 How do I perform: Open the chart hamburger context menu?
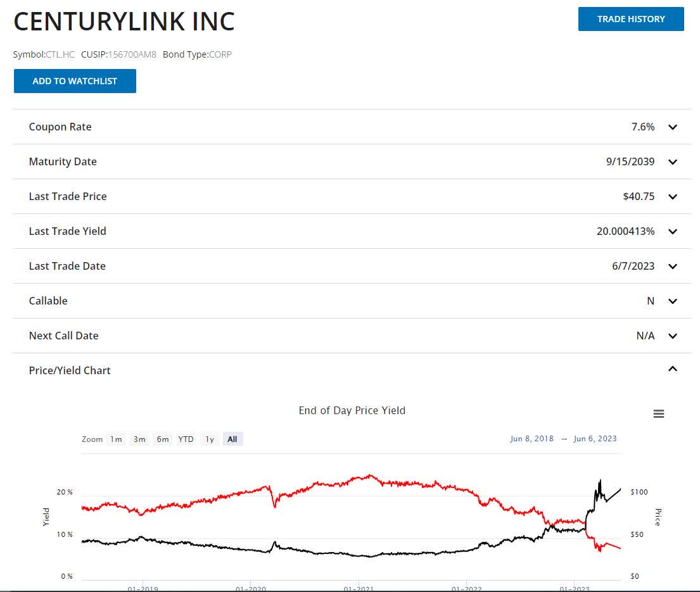click(x=658, y=414)
